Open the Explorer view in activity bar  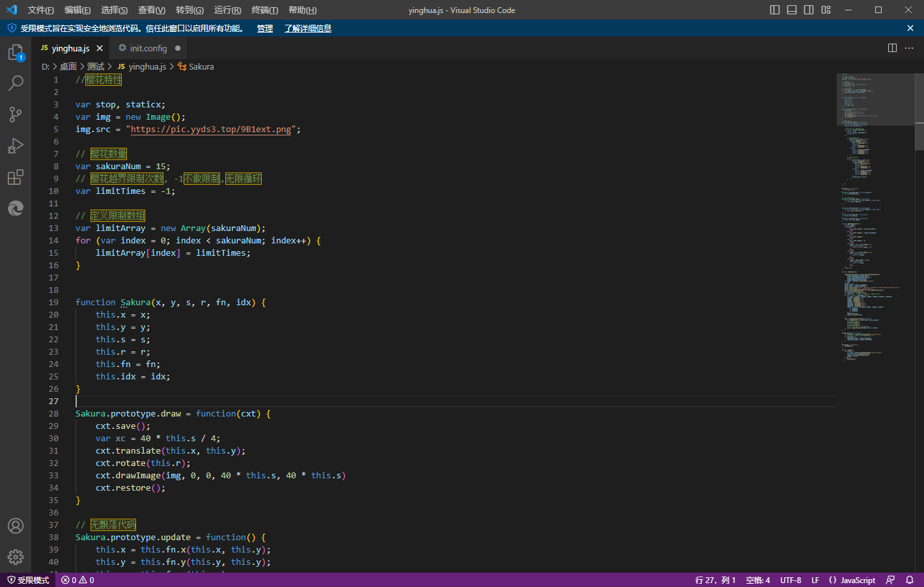[16, 53]
